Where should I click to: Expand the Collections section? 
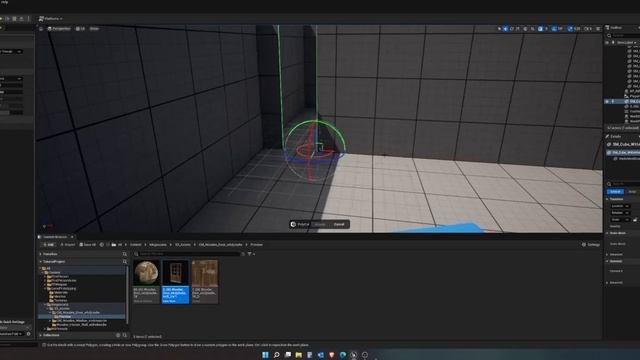click(40, 335)
